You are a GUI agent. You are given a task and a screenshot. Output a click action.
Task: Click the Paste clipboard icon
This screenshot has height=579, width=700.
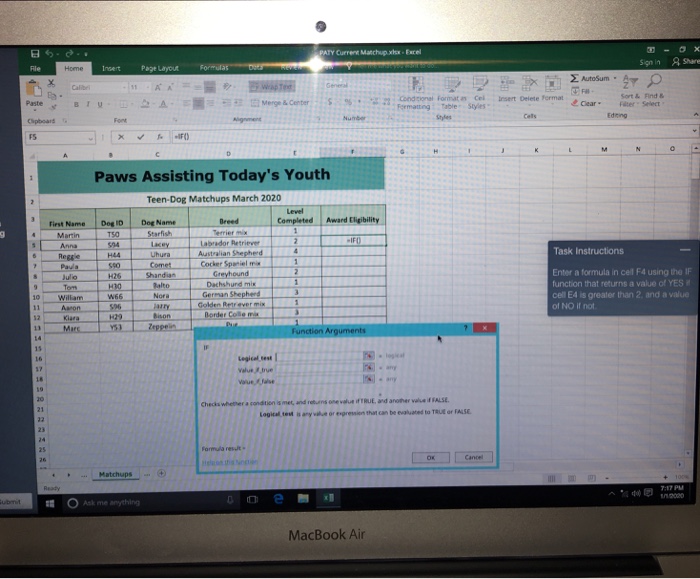[33, 87]
